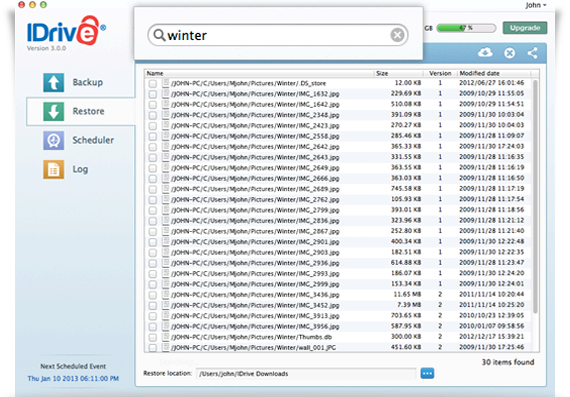Image resolution: width=570 pixels, height=397 pixels.
Task: Check the IMG_3913.jpg checkbox
Action: point(153,316)
